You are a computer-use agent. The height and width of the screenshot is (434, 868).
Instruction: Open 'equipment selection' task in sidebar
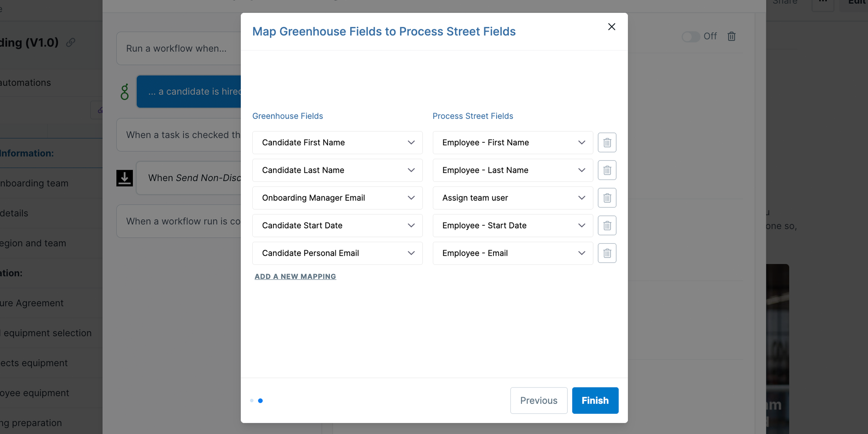pyautogui.click(x=51, y=333)
